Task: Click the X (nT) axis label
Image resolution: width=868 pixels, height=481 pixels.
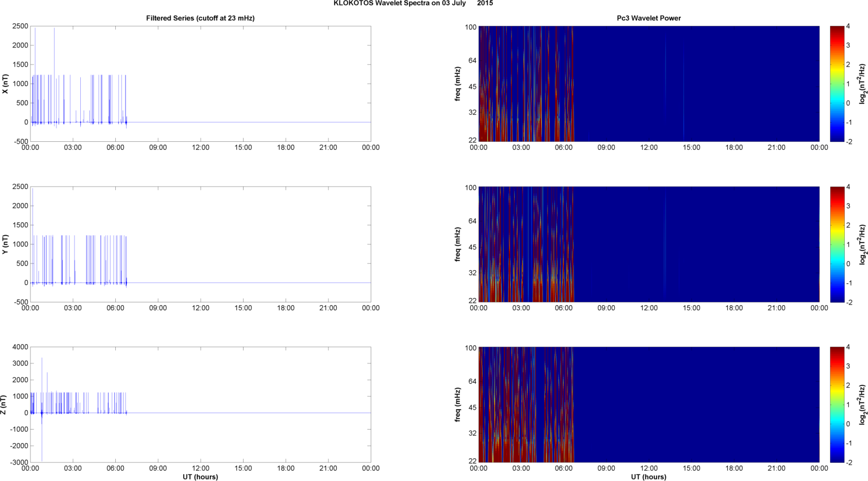Action: (5, 84)
